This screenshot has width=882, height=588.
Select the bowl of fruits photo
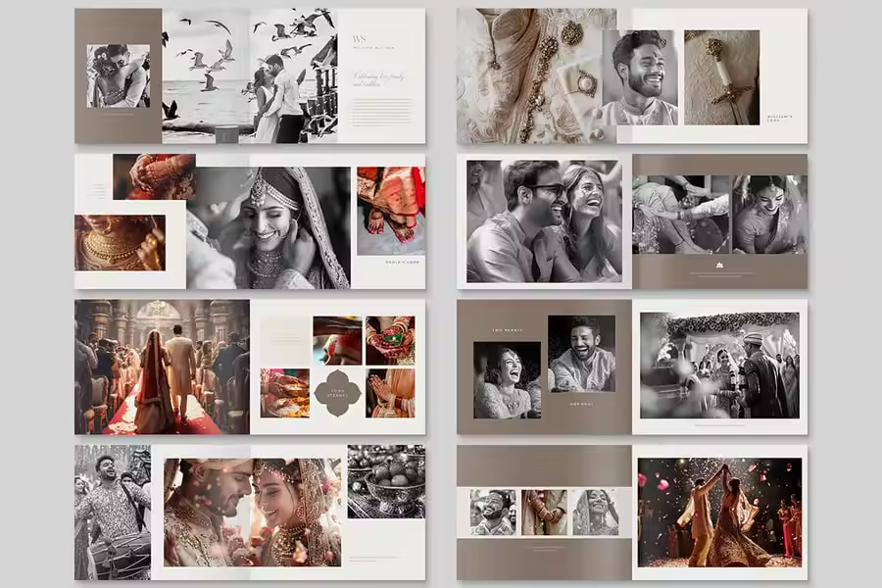click(x=386, y=481)
